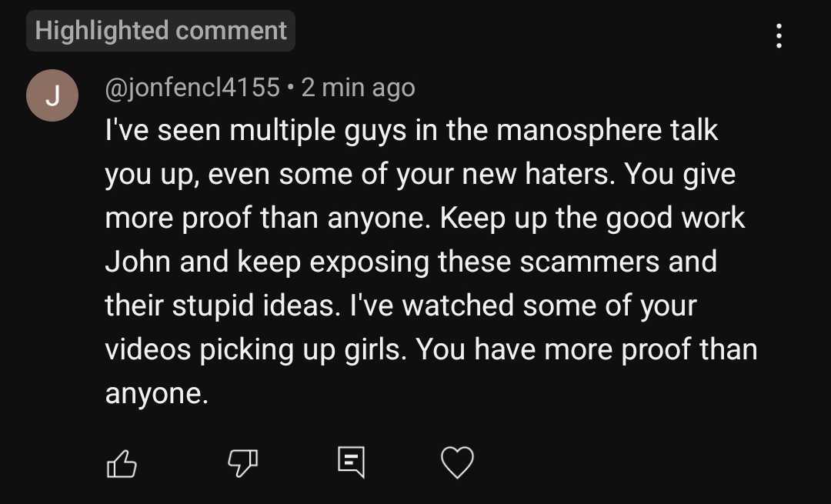The width and height of the screenshot is (831, 504).
Task: Click the word "manosphere" in the comment
Action: (579, 130)
